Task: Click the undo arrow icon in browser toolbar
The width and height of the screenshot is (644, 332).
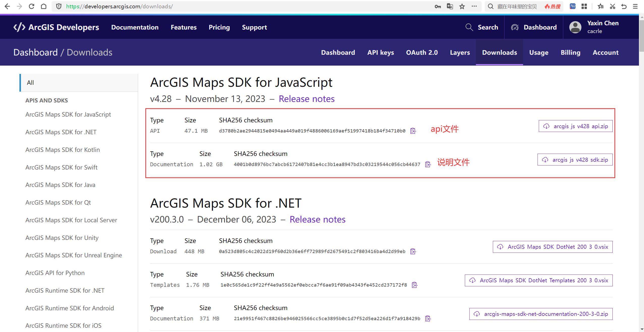Action: 624,6
